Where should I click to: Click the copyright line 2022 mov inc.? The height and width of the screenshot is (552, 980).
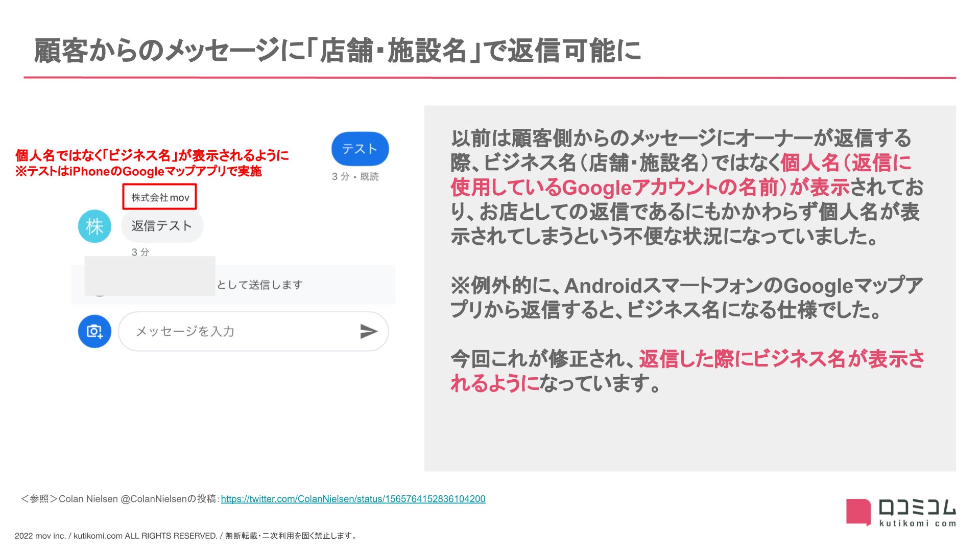[187, 536]
